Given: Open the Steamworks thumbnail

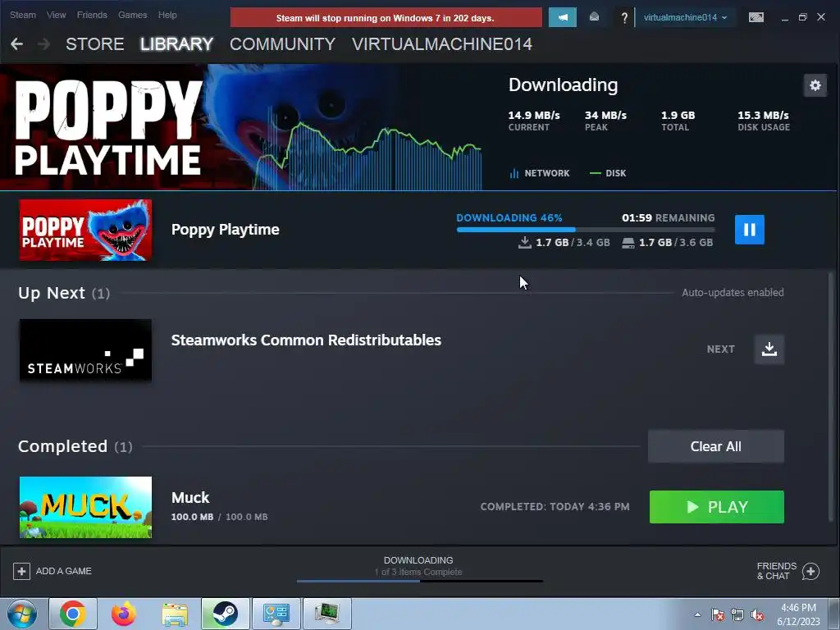Looking at the screenshot, I should tap(85, 349).
